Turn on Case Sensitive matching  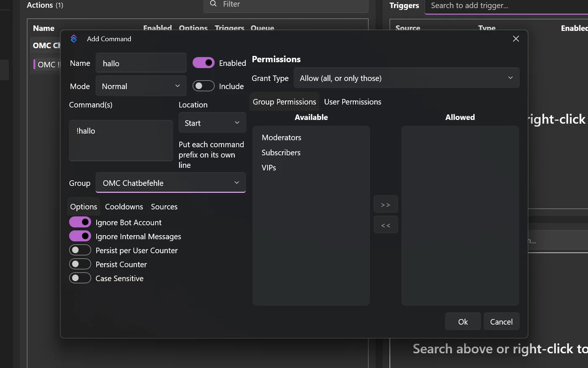[80, 278]
